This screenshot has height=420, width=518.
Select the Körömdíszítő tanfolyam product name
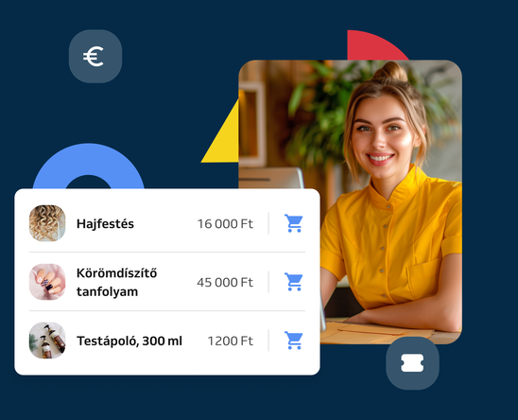click(116, 283)
